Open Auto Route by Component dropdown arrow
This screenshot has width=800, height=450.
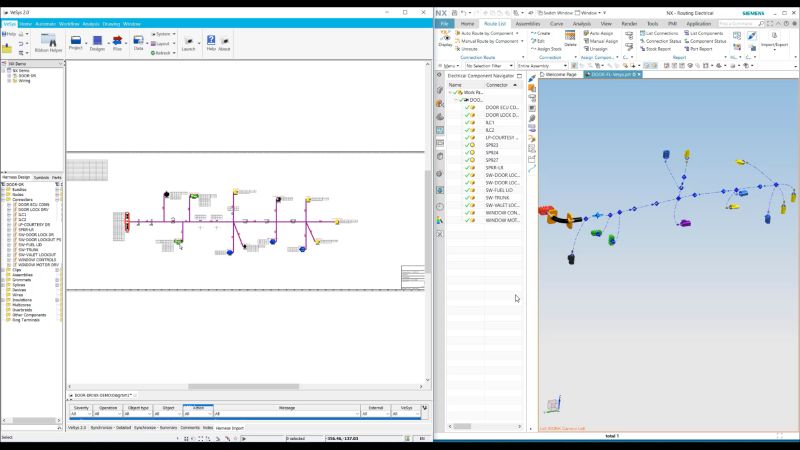[x=517, y=33]
